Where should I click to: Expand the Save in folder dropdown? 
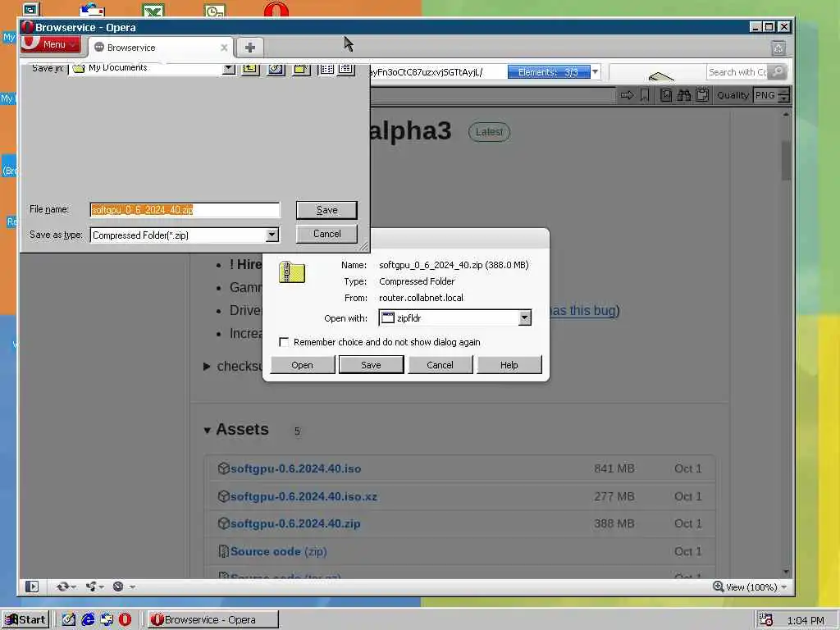[x=229, y=69]
